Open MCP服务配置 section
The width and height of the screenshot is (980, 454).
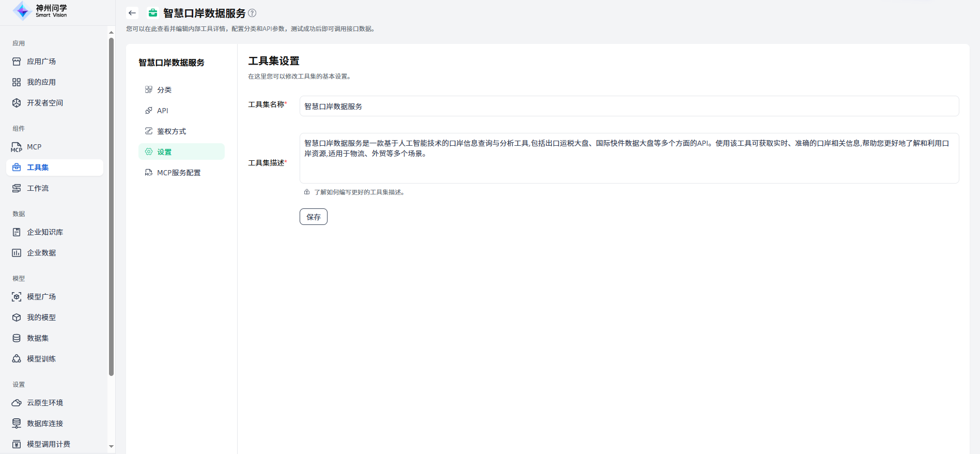(179, 173)
